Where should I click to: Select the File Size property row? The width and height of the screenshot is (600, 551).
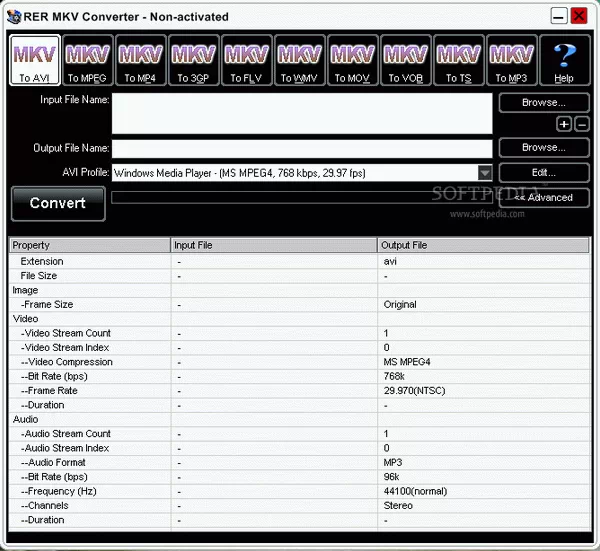pyautogui.click(x=300, y=276)
